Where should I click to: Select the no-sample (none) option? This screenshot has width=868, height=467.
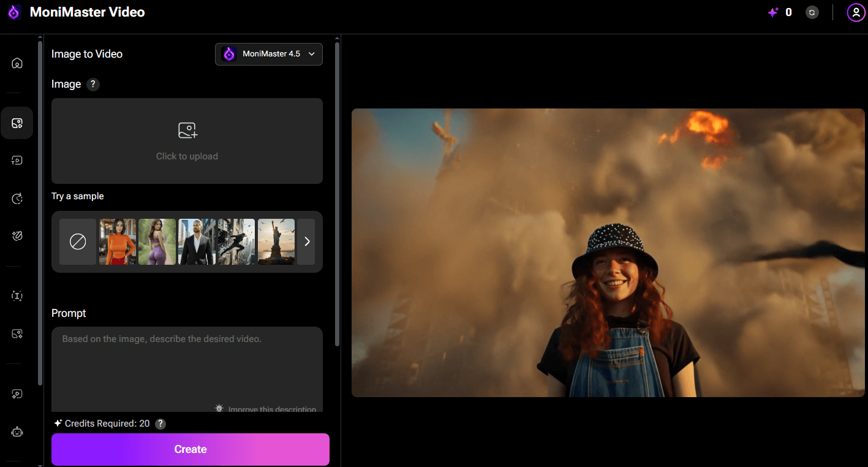tap(78, 242)
